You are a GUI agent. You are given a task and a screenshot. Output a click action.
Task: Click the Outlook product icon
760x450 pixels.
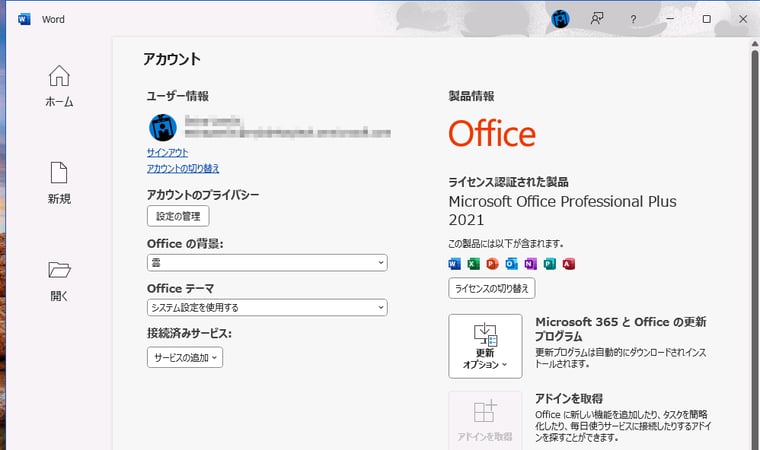(511, 263)
